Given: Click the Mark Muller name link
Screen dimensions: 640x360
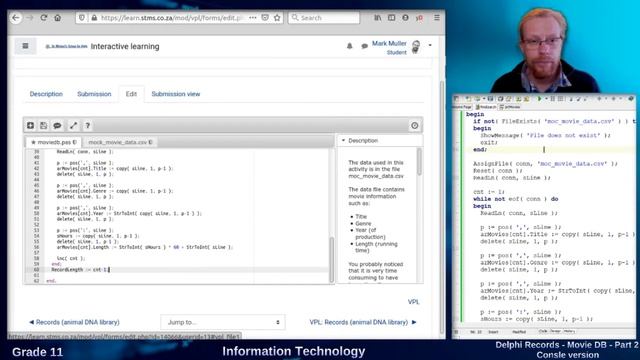Looking at the screenshot, I should pyautogui.click(x=389, y=43).
